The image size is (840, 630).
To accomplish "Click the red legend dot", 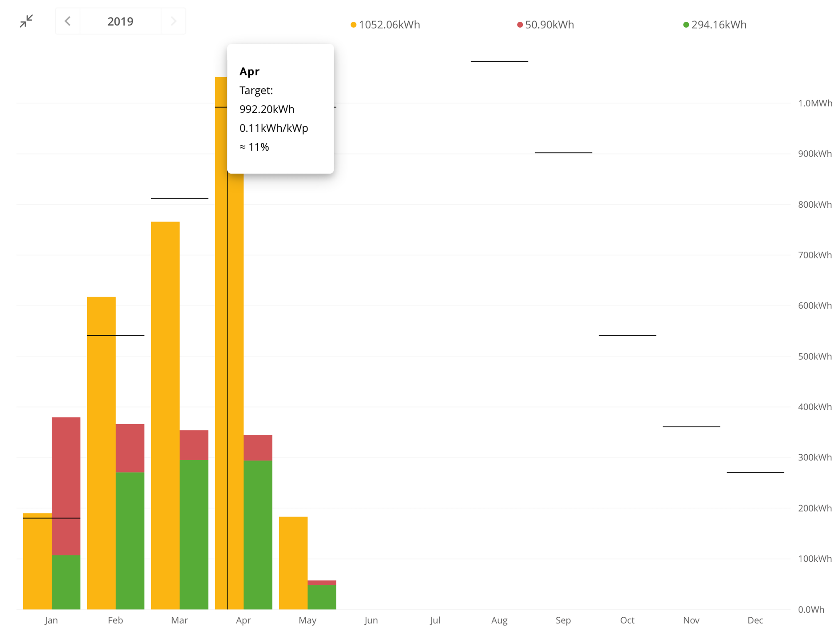I will 520,25.
